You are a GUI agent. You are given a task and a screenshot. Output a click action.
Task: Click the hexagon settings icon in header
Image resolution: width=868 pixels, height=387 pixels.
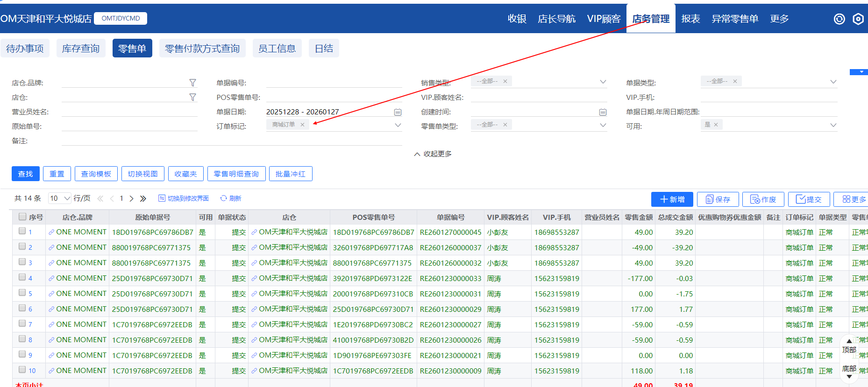(x=858, y=19)
